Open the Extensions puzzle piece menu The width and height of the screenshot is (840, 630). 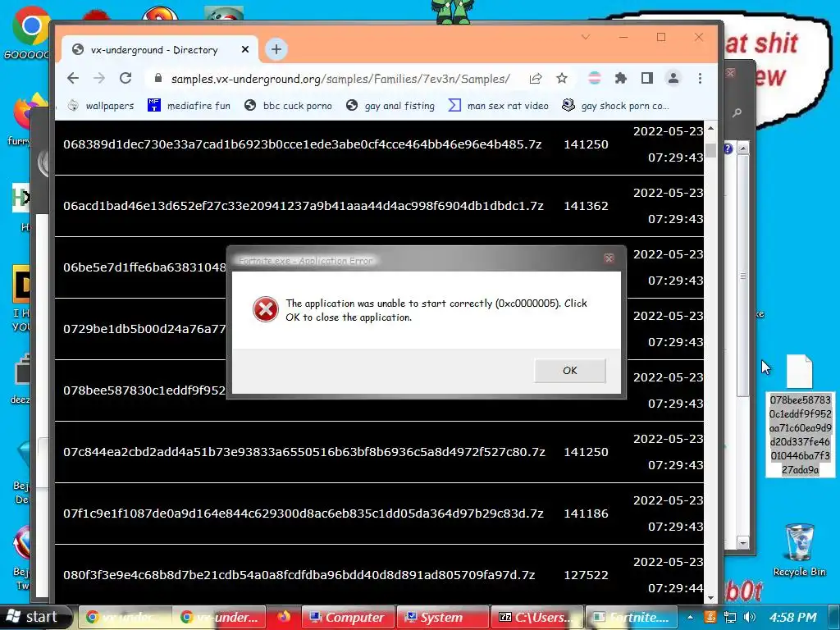point(620,78)
